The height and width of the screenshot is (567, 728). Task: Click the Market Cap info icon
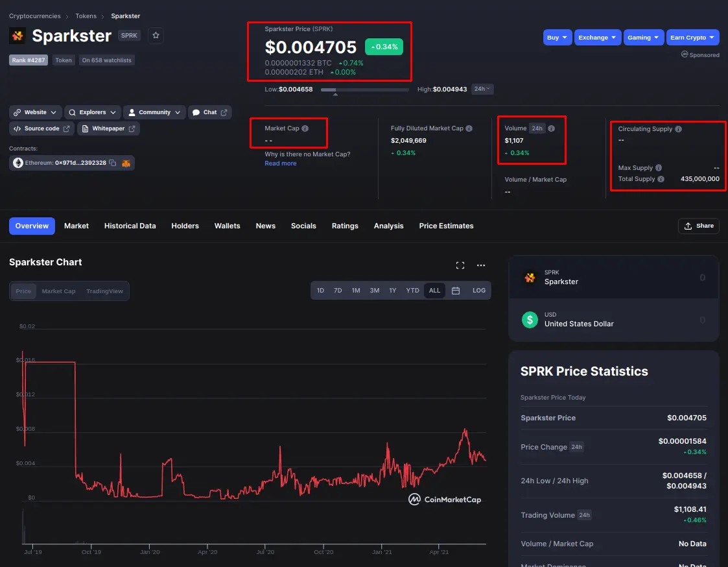[x=305, y=128]
